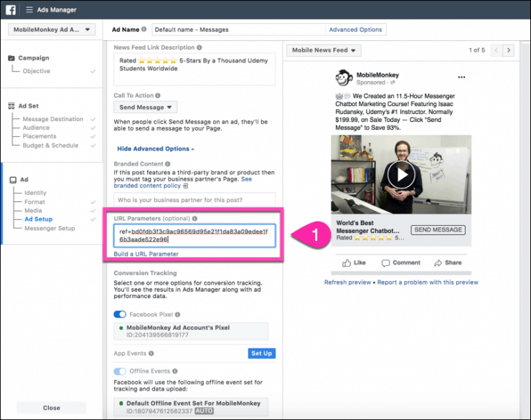
Task: Click the Ad section icon in sidebar
Action: click(x=13, y=180)
